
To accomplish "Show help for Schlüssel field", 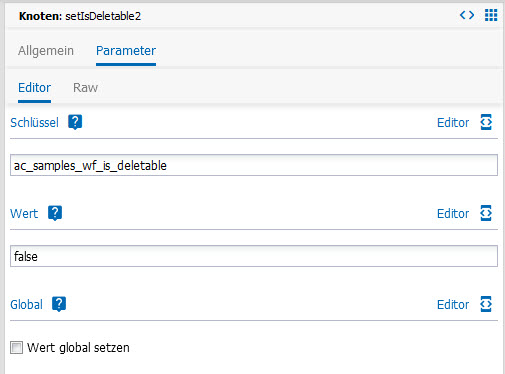I will (x=75, y=122).
